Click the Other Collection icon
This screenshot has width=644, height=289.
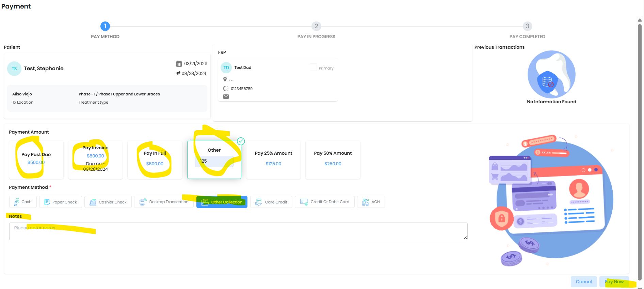click(x=205, y=202)
